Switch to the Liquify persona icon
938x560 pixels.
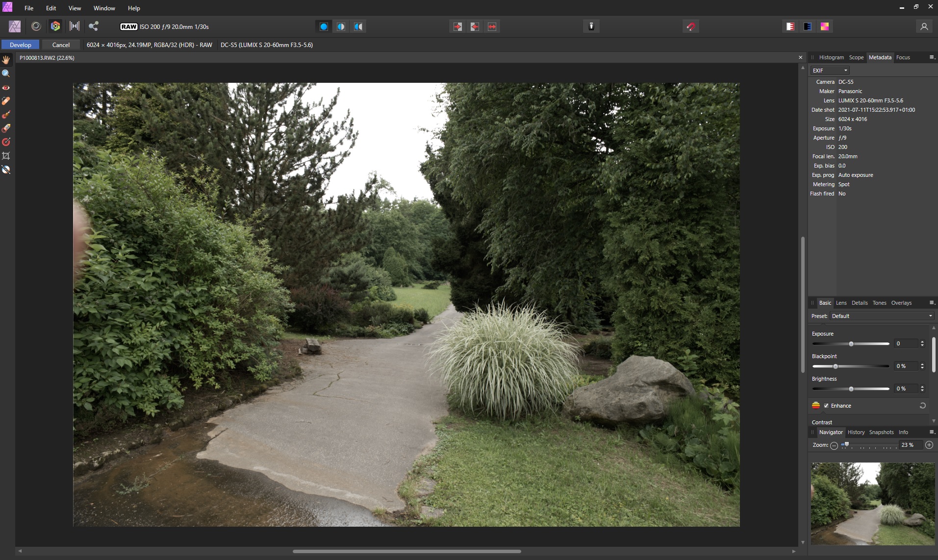(36, 26)
